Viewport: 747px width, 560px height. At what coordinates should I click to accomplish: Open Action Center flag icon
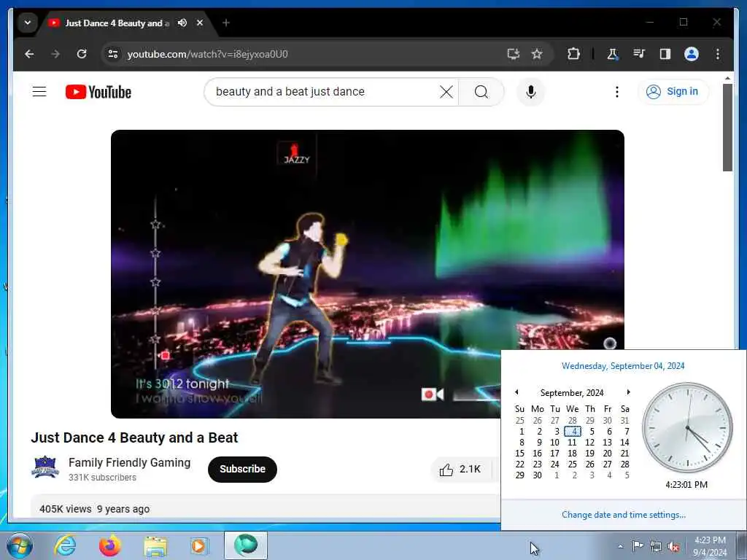click(638, 546)
